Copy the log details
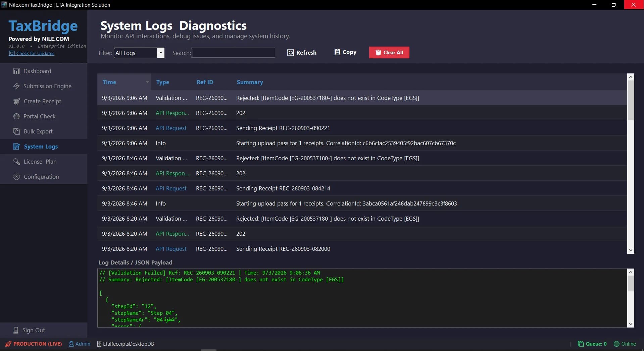 pyautogui.click(x=345, y=52)
